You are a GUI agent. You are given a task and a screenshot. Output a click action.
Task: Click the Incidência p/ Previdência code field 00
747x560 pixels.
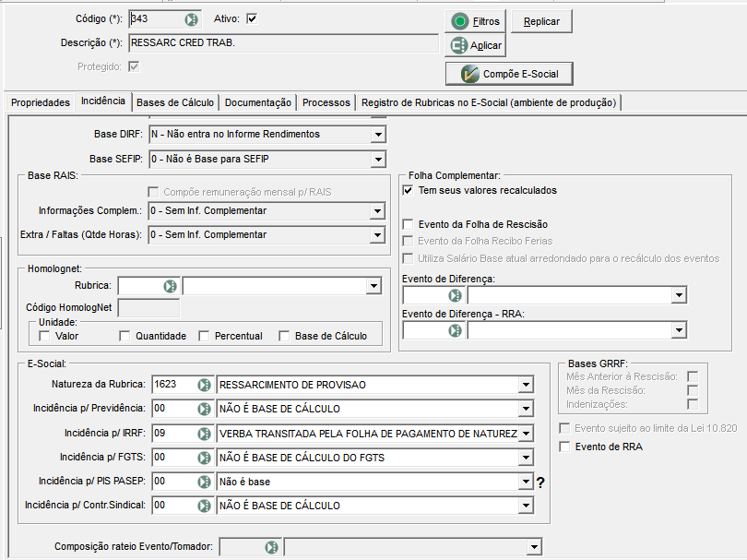pos(175,409)
